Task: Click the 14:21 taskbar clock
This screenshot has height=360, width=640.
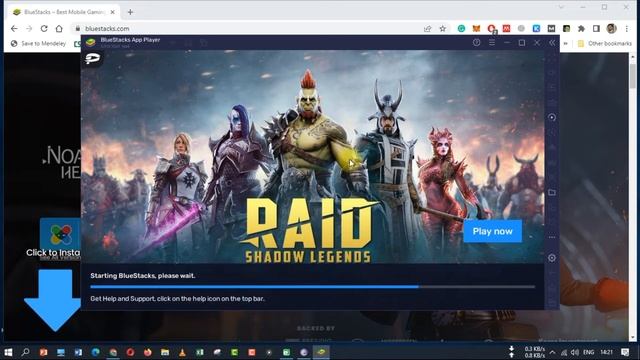Action: click(607, 352)
